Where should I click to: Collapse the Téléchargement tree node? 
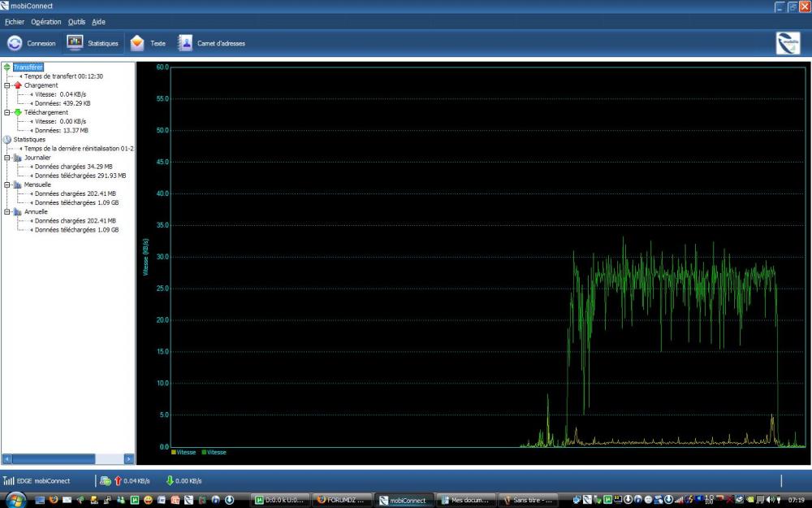tap(7, 112)
